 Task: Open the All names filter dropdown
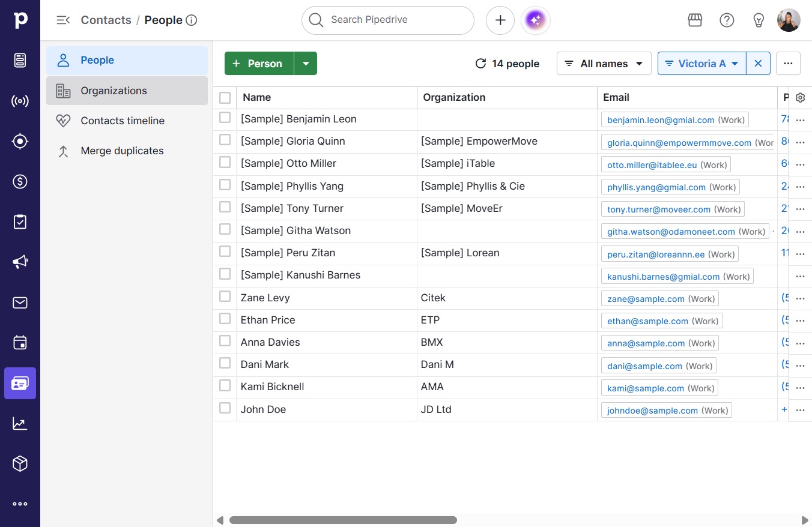click(604, 64)
